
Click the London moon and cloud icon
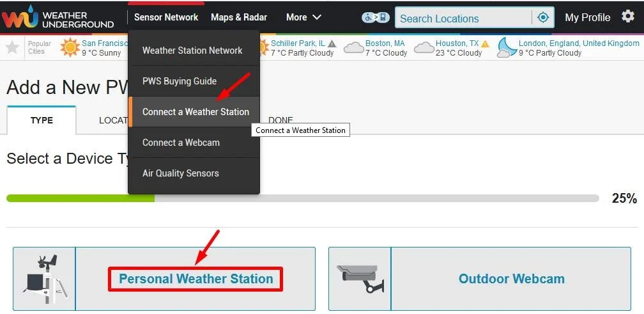tap(507, 48)
